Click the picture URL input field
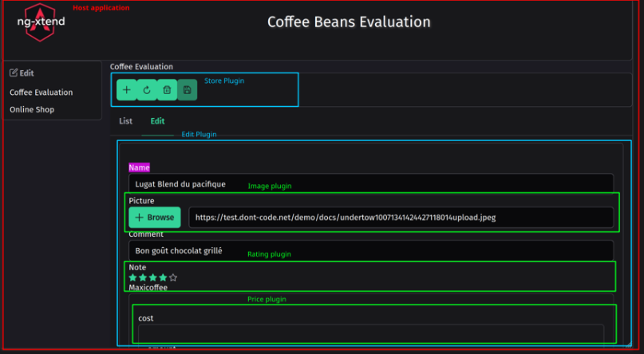 click(x=401, y=218)
